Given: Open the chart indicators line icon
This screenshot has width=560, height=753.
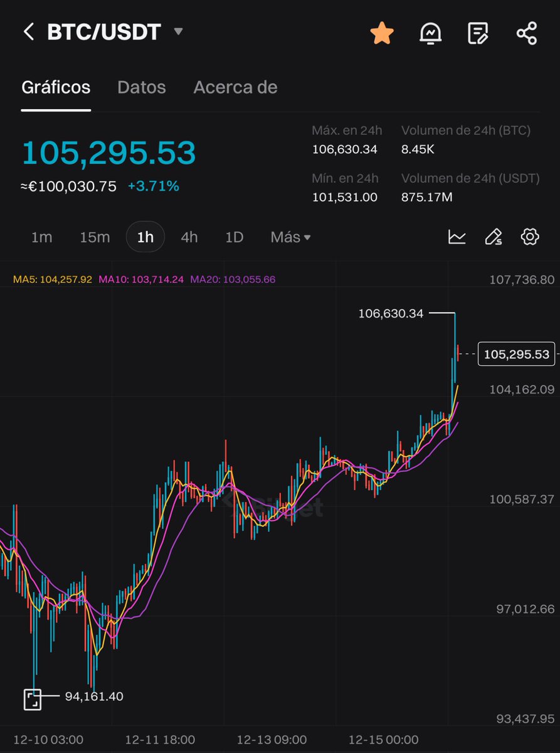Looking at the screenshot, I should click(457, 237).
